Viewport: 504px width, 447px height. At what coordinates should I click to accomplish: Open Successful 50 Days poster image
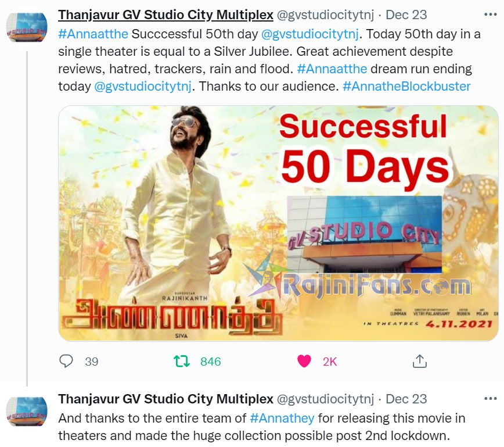pos(278,223)
